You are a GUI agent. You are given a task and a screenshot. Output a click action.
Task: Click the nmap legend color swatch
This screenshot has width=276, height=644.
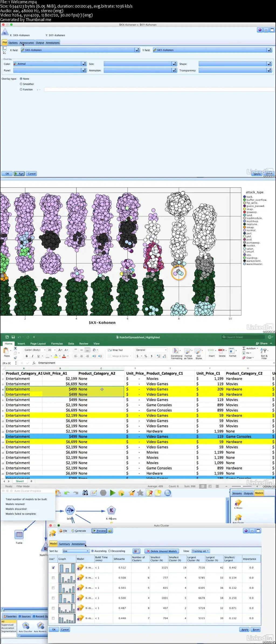(x=244, y=227)
